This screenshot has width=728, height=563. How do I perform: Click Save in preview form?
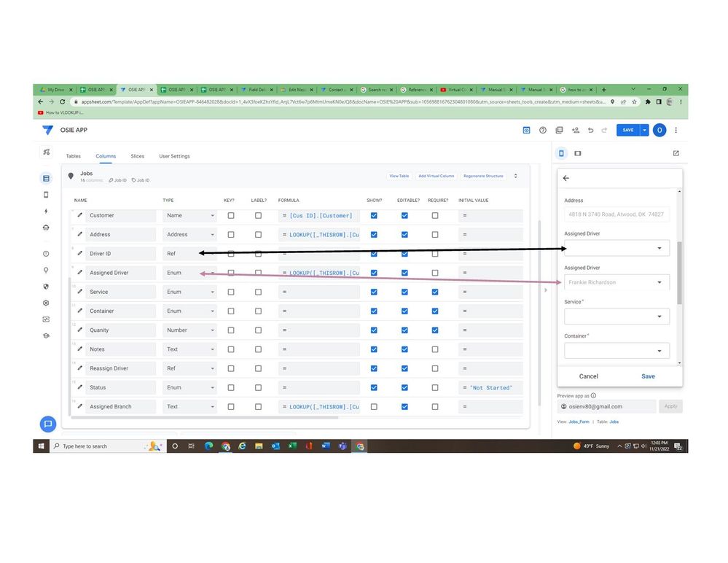tap(648, 376)
